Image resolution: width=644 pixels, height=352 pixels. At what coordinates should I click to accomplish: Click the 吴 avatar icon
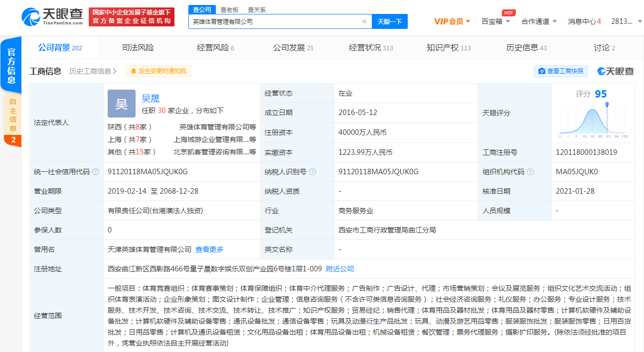[x=122, y=104]
